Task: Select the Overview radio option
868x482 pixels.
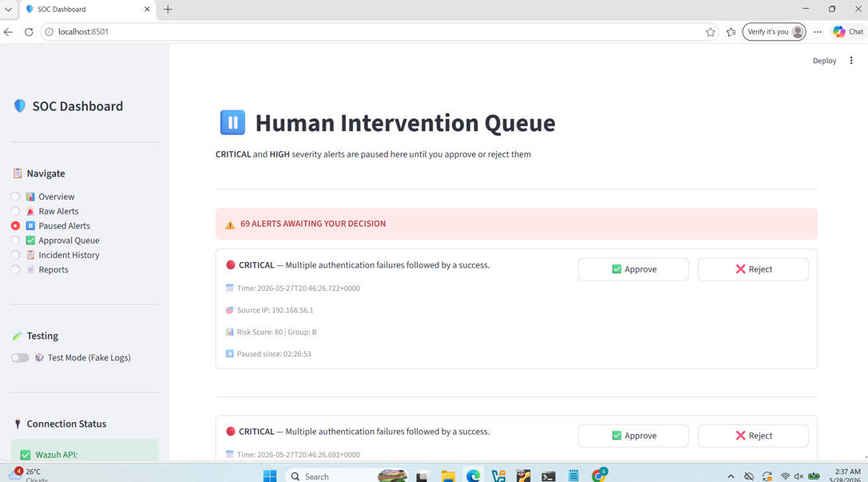Action: 15,197
